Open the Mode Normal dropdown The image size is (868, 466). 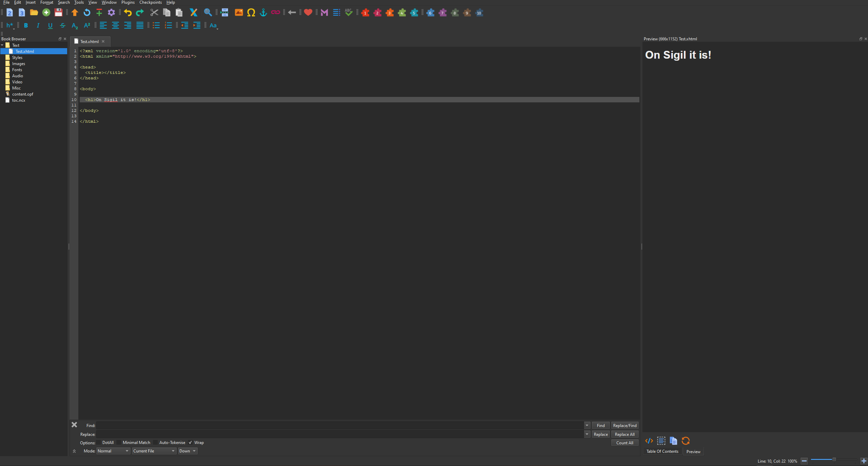113,451
